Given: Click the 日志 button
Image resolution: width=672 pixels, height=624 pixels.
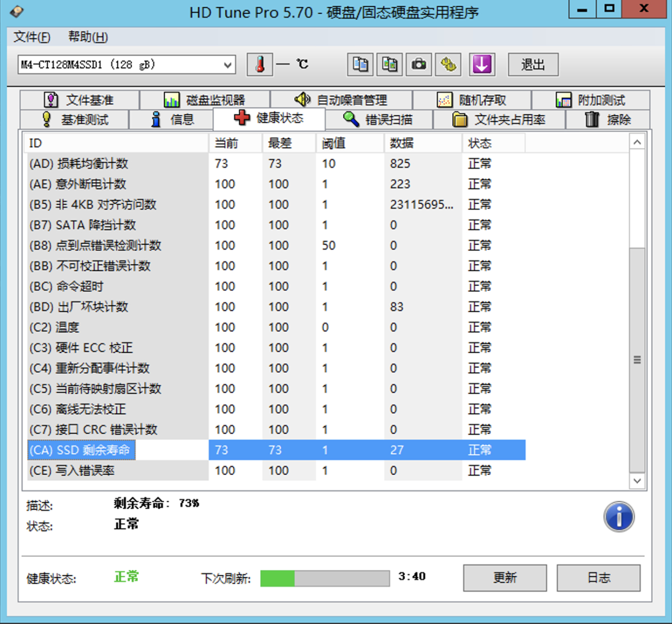Looking at the screenshot, I should pyautogui.click(x=598, y=578).
